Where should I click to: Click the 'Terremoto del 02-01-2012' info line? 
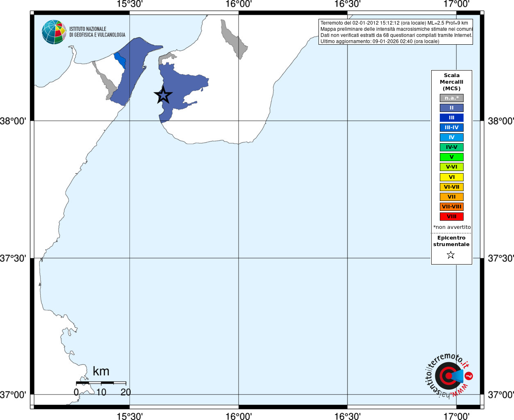(394, 23)
